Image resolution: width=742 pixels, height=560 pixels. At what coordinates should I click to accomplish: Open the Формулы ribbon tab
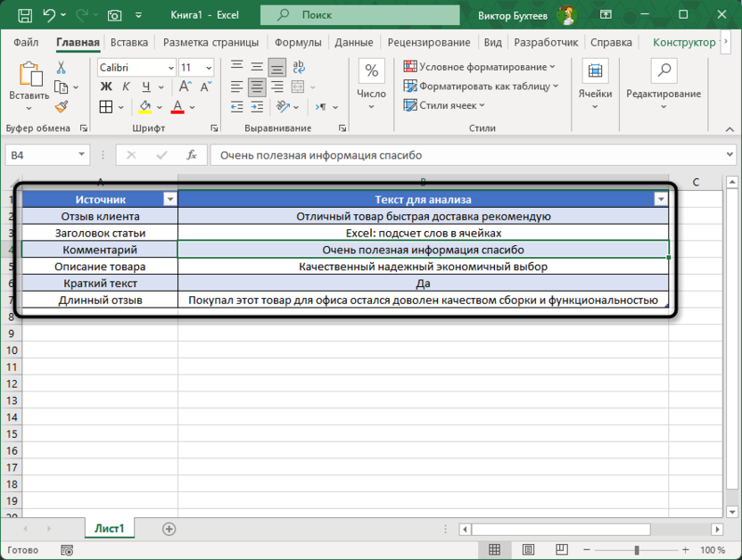tap(297, 42)
